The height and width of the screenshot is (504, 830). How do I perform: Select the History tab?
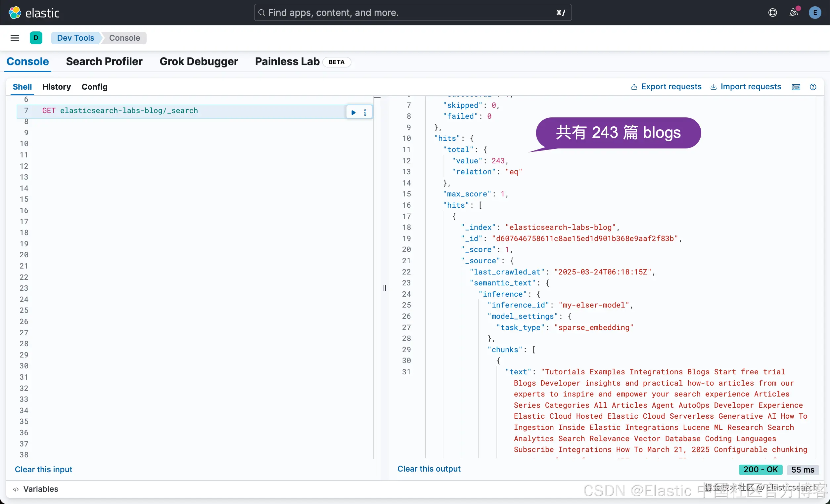click(x=57, y=87)
